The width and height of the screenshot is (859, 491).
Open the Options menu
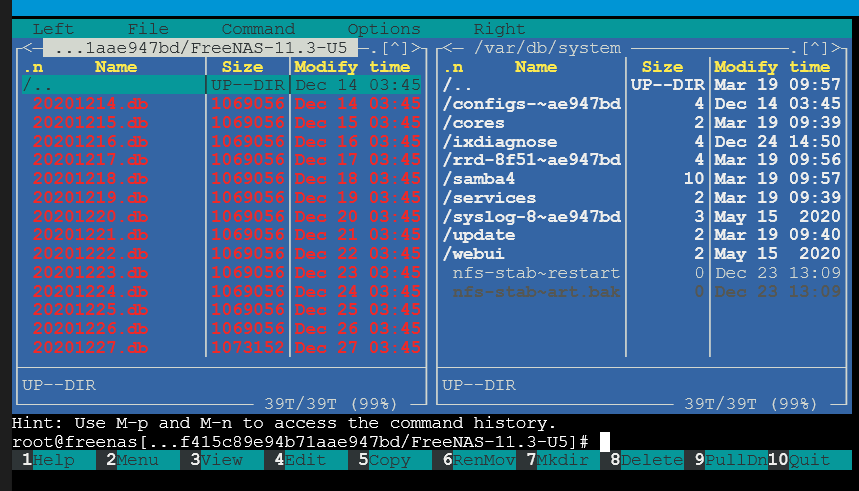(384, 28)
